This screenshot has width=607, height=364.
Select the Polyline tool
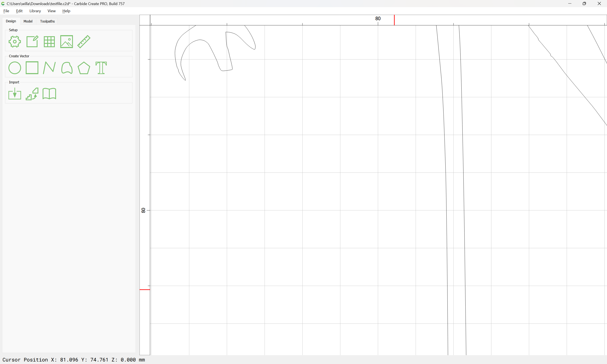[x=49, y=68]
